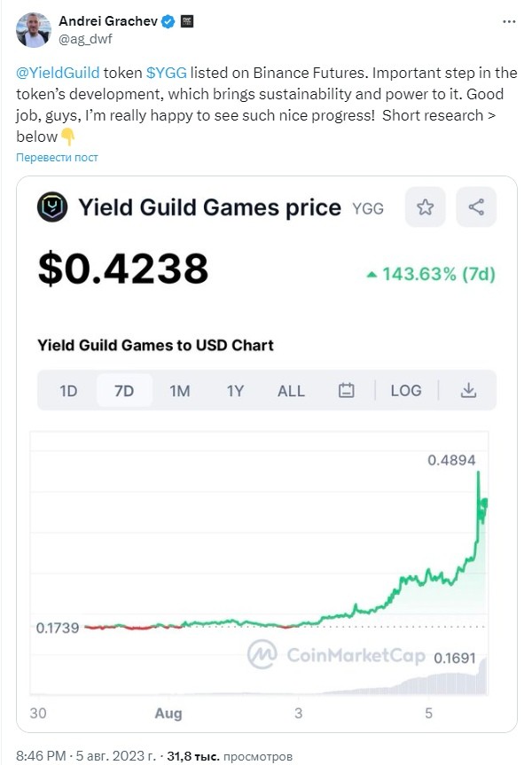This screenshot has width=532, height=765.
Task: Select the 1D chart range
Action: [68, 391]
